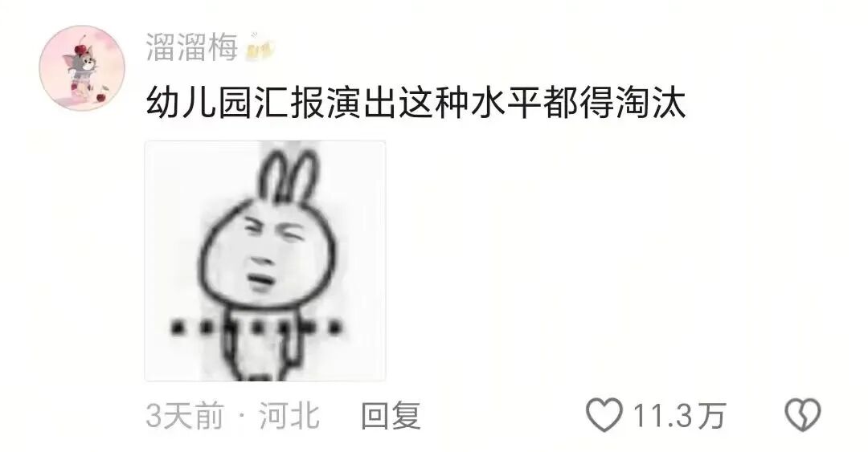Viewport: 868px width, 452px height.
Task: Open the username 溜溜梅
Action: pyautogui.click(x=191, y=47)
